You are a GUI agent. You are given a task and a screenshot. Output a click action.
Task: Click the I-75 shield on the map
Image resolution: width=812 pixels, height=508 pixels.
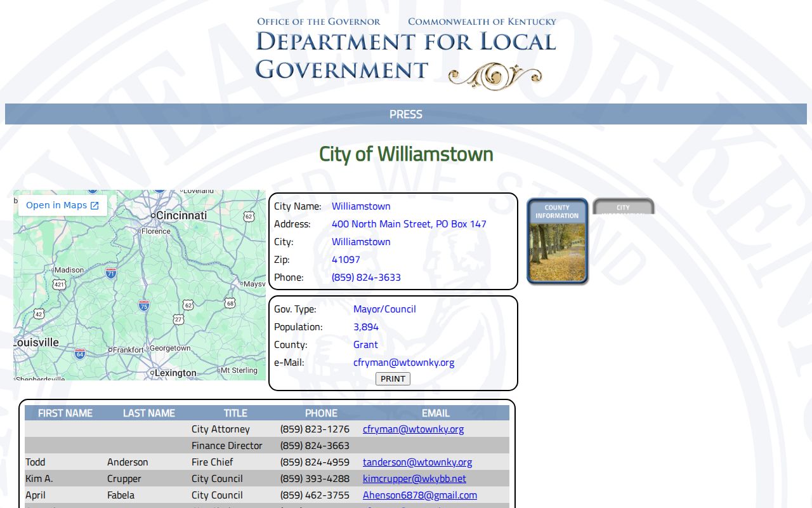click(x=144, y=305)
